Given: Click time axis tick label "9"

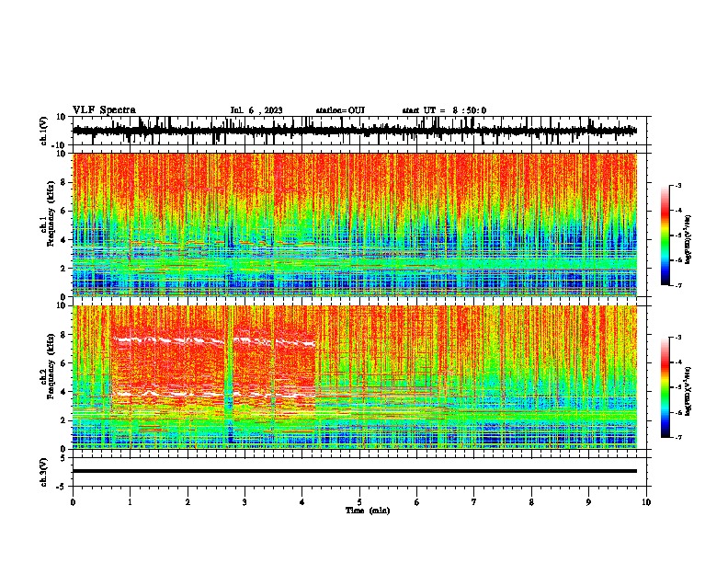Looking at the screenshot, I should click(x=588, y=502).
